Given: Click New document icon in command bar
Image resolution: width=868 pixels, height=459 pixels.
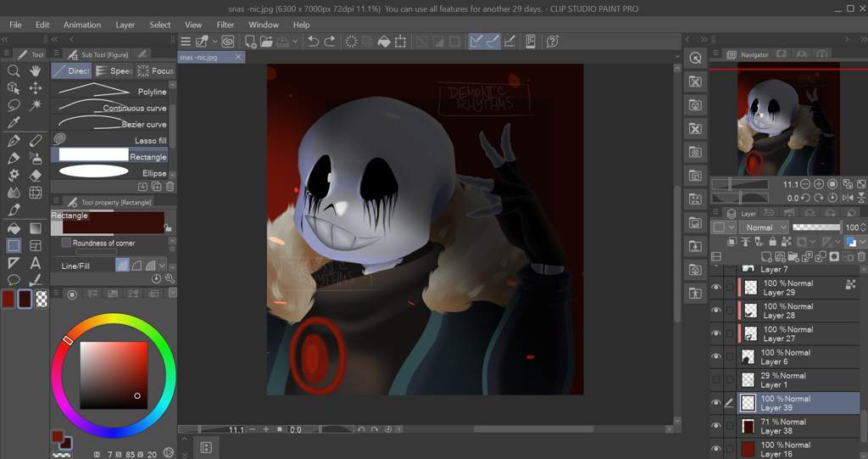Looking at the screenshot, I should tap(250, 42).
